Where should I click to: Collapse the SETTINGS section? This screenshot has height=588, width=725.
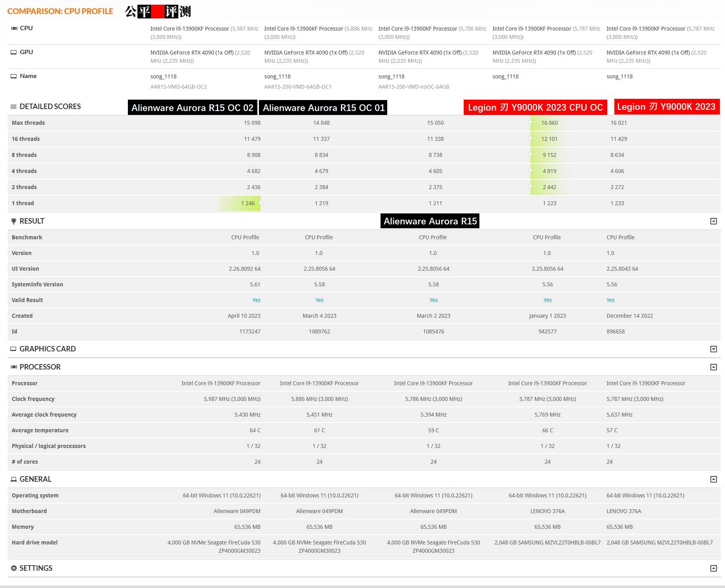[x=714, y=568]
